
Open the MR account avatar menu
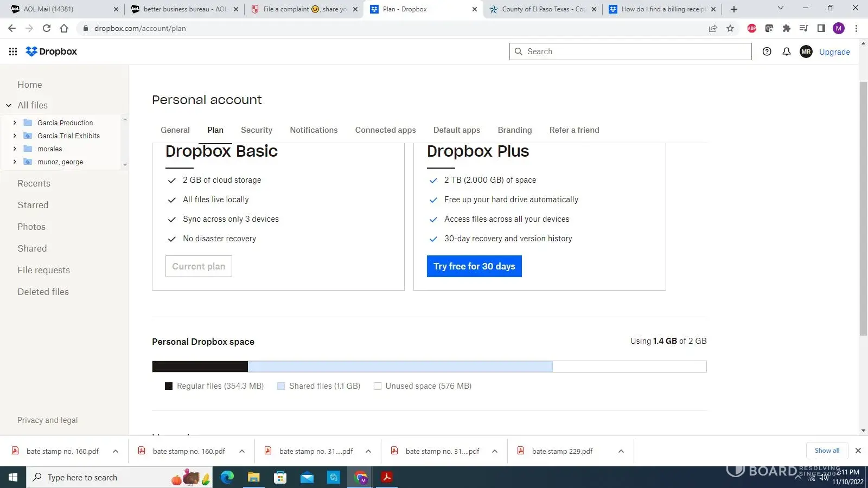(x=806, y=52)
